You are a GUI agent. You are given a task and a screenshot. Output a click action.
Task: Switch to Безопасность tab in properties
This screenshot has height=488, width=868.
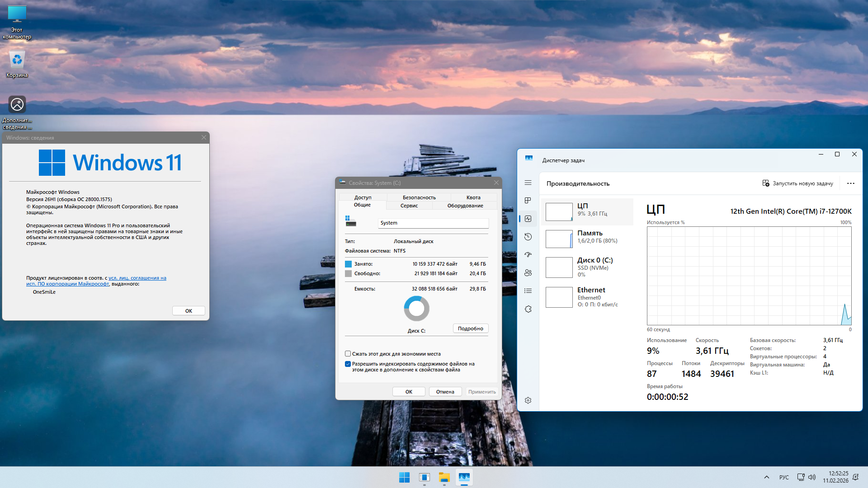pos(419,197)
